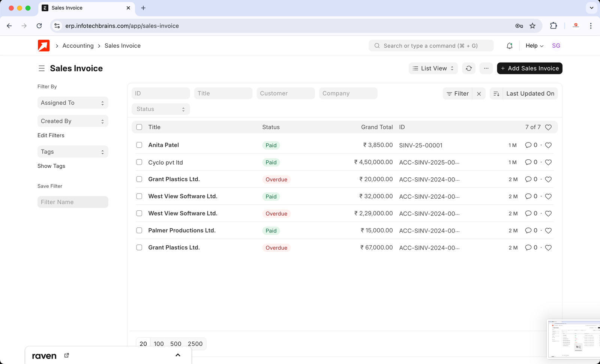Click the refresh list icon button

(x=469, y=68)
